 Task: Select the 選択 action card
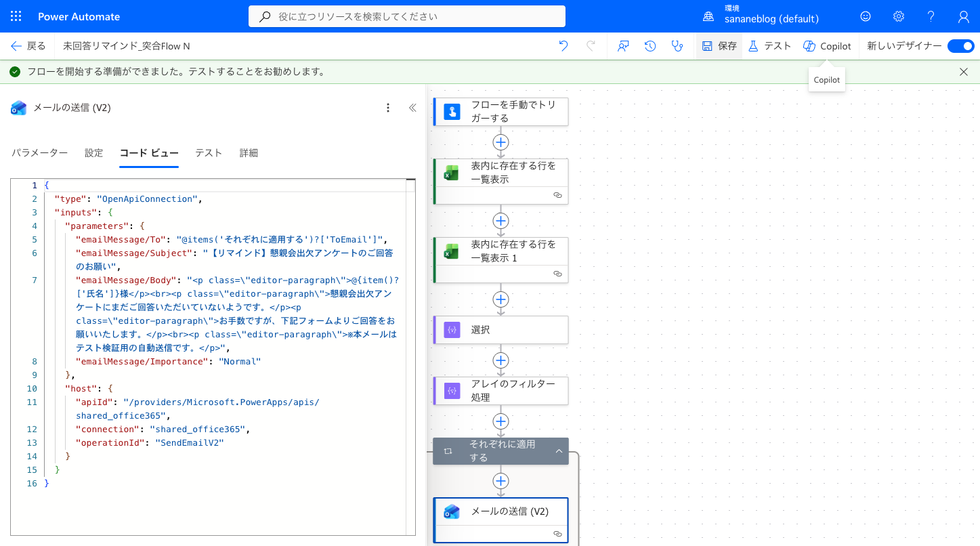coord(500,330)
